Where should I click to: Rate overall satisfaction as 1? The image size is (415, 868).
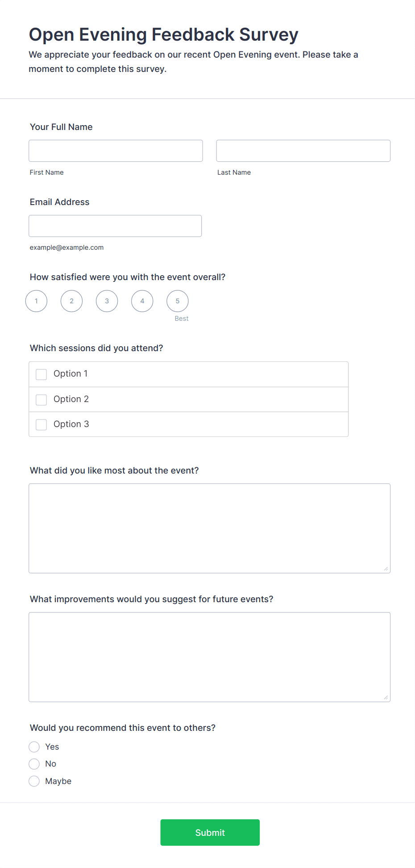(36, 301)
